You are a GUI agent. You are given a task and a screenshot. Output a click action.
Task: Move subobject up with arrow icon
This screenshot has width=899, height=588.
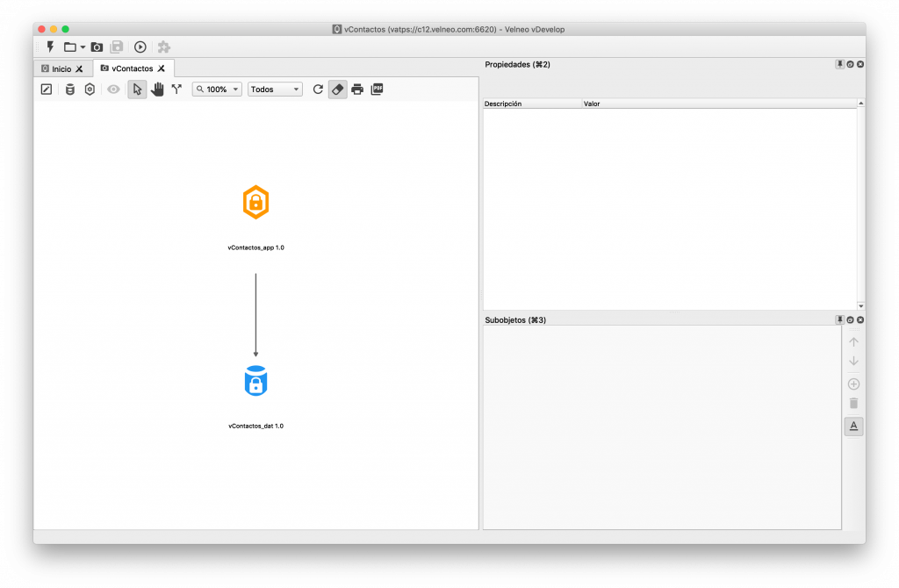pyautogui.click(x=853, y=342)
